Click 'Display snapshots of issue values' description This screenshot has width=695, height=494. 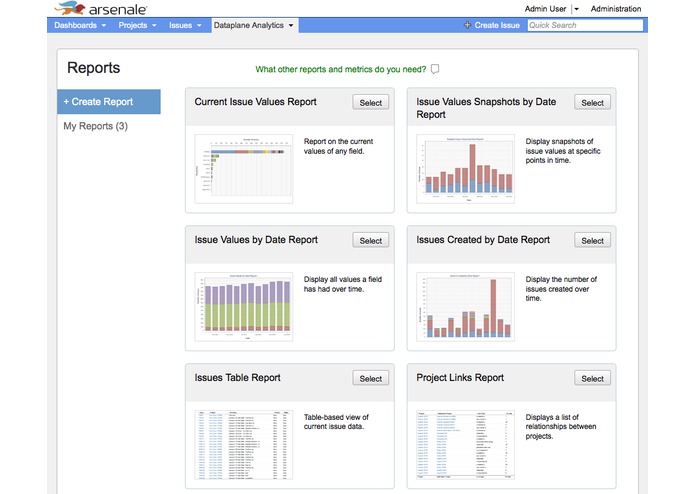[x=563, y=151]
